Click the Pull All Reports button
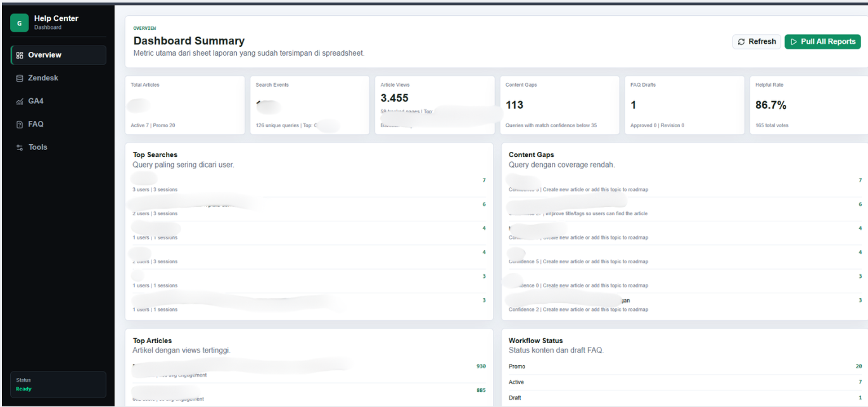This screenshot has width=868, height=407. tap(822, 42)
